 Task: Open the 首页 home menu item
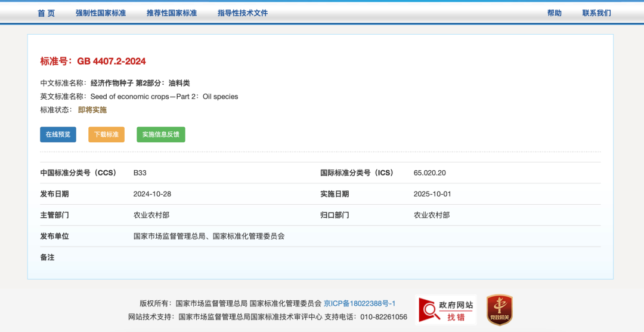click(46, 13)
